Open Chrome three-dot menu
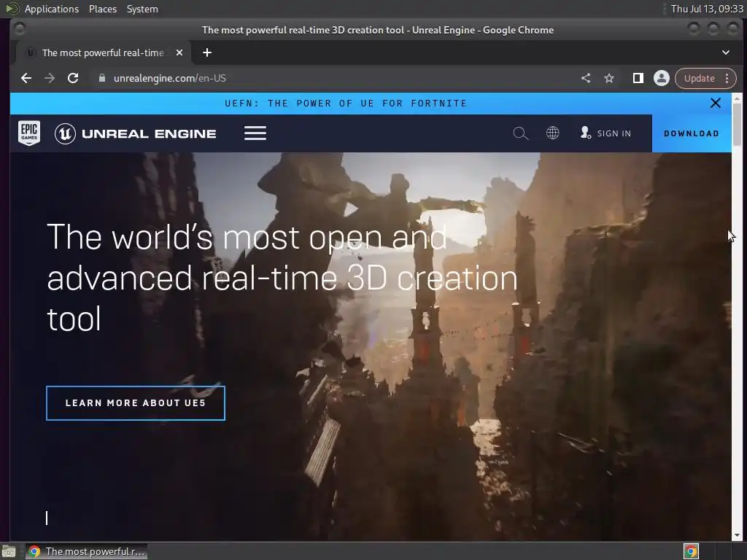The height and width of the screenshot is (560, 747). 727,78
